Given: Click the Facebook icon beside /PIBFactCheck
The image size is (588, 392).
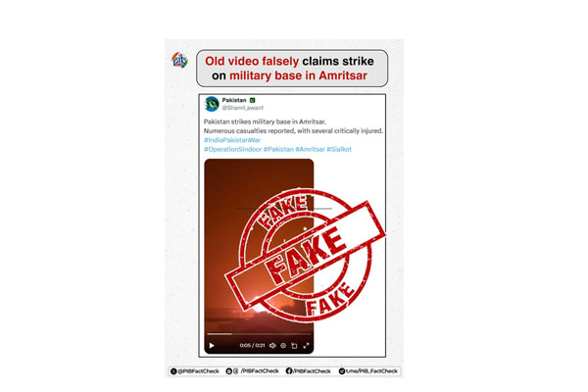Looking at the screenshot, I should tap(289, 371).
